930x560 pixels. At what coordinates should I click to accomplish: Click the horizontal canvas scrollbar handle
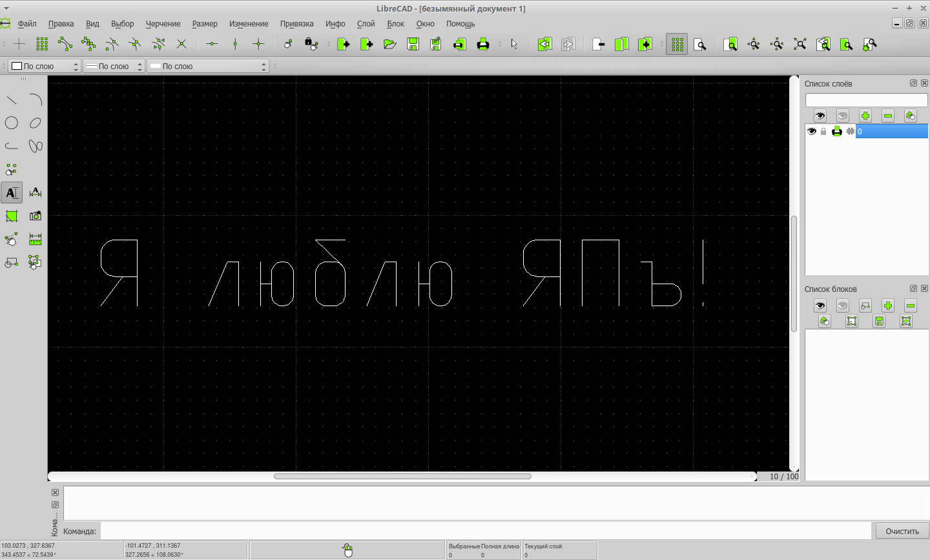(402, 477)
